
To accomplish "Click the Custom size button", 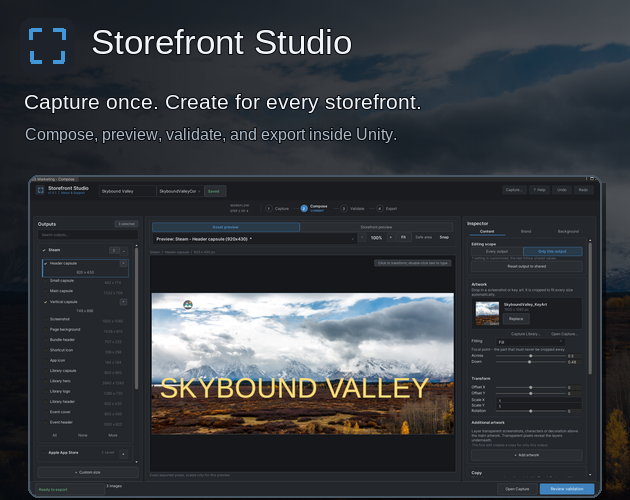I will [x=88, y=472].
